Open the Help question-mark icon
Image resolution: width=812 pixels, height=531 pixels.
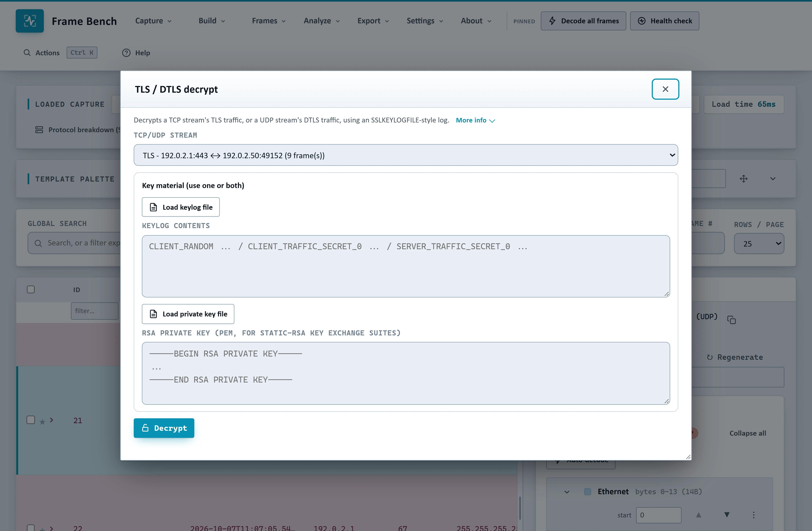(x=126, y=53)
